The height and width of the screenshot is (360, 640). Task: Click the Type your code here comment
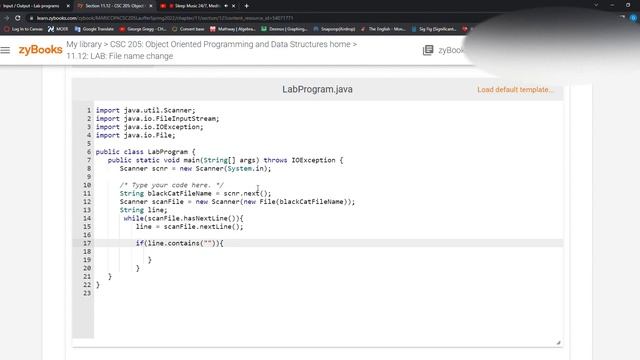pyautogui.click(x=171, y=185)
